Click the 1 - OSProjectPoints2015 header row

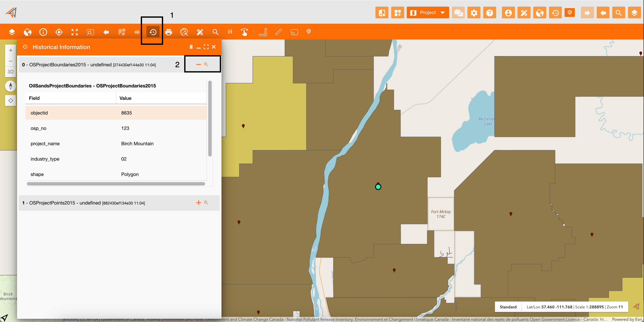pyautogui.click(x=119, y=203)
